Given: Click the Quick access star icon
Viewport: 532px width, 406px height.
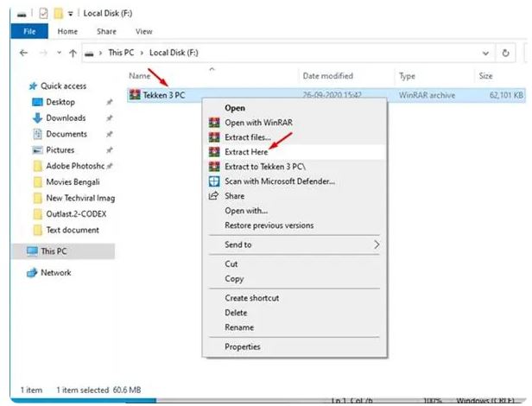Looking at the screenshot, I should 33,86.
